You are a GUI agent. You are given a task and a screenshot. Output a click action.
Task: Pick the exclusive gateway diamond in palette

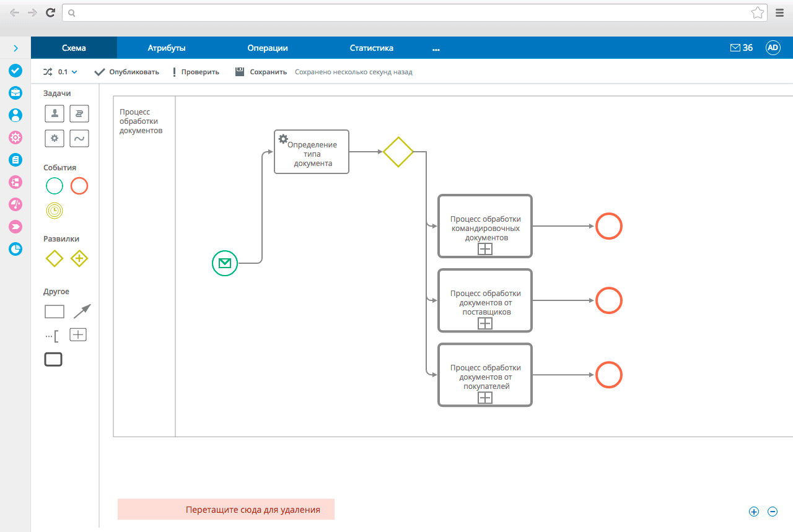[x=55, y=258]
